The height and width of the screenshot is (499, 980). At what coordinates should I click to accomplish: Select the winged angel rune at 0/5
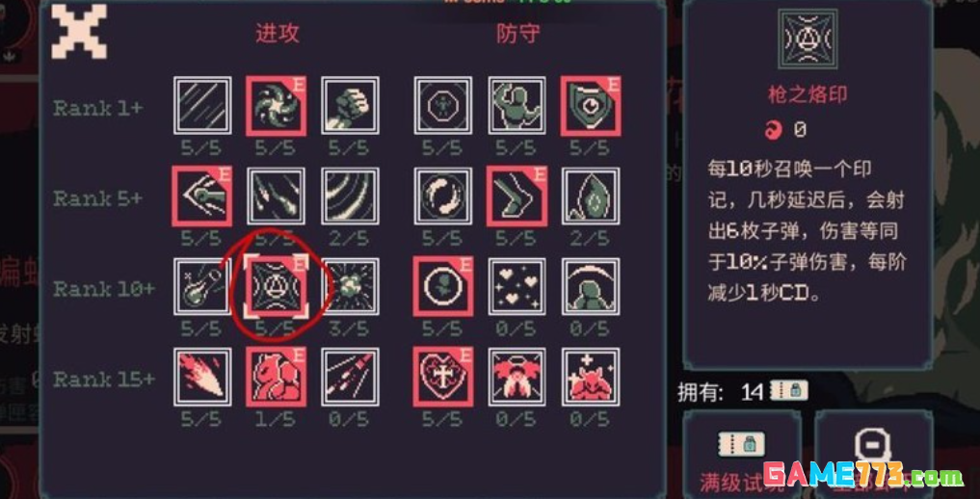(516, 377)
